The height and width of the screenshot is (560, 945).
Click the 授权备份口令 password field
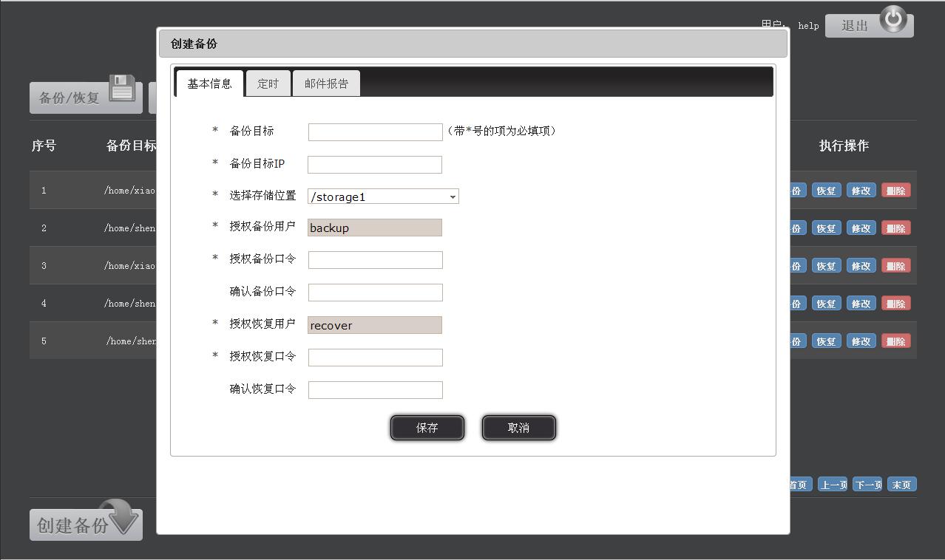(x=375, y=260)
